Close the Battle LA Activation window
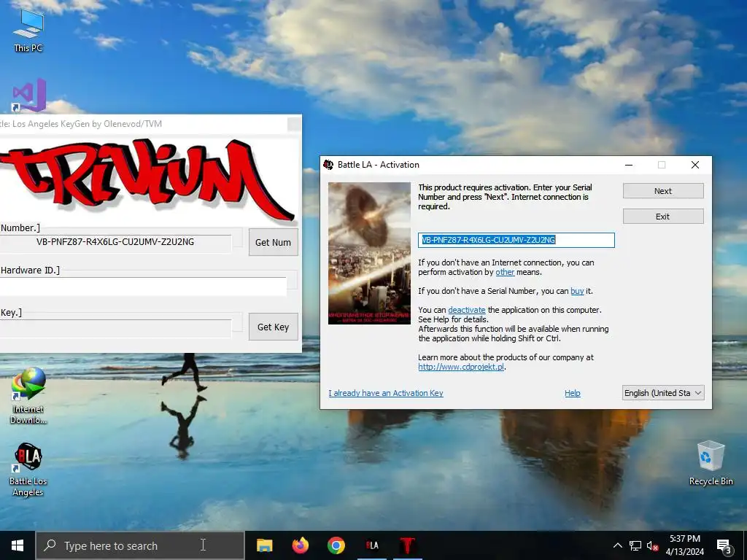747x560 pixels. click(x=695, y=165)
